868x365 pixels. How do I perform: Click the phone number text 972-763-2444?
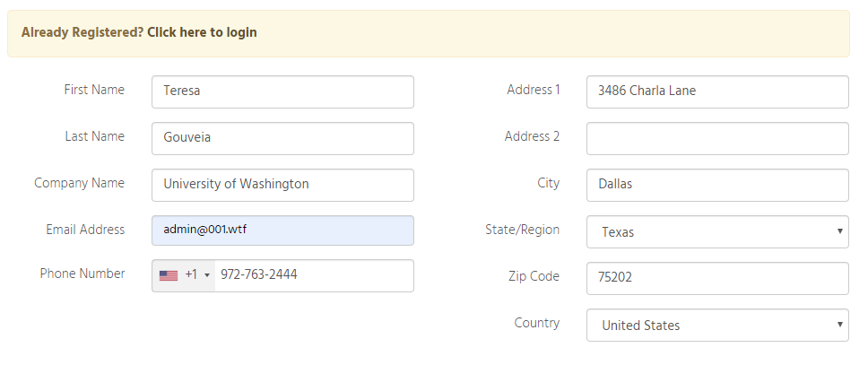pos(258,274)
